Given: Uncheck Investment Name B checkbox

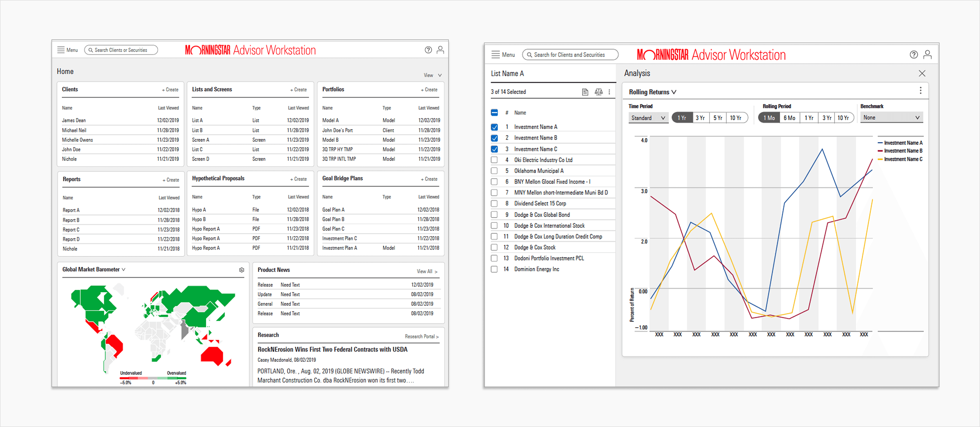Looking at the screenshot, I should click(x=494, y=138).
